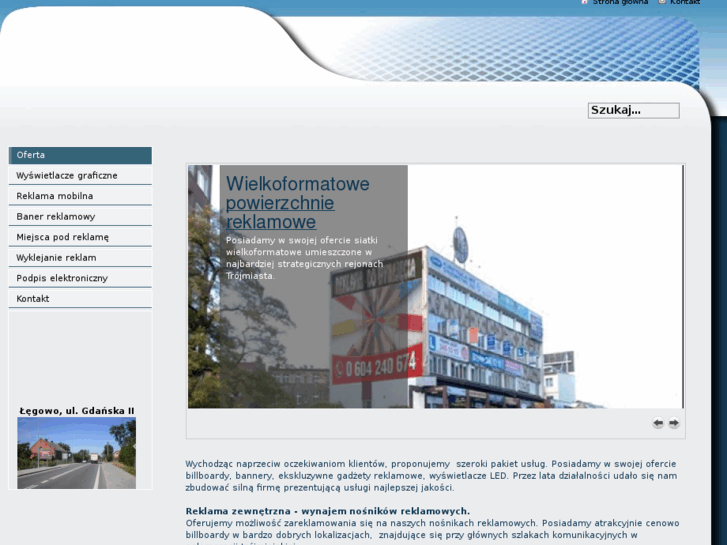Click slide description text about siatki wielkoformatowe
This screenshot has height=545, width=727.
coord(305,258)
